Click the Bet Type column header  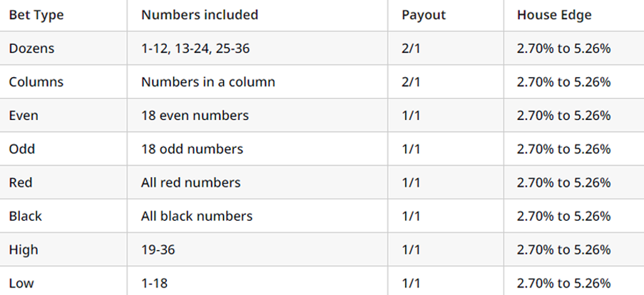click(x=36, y=14)
